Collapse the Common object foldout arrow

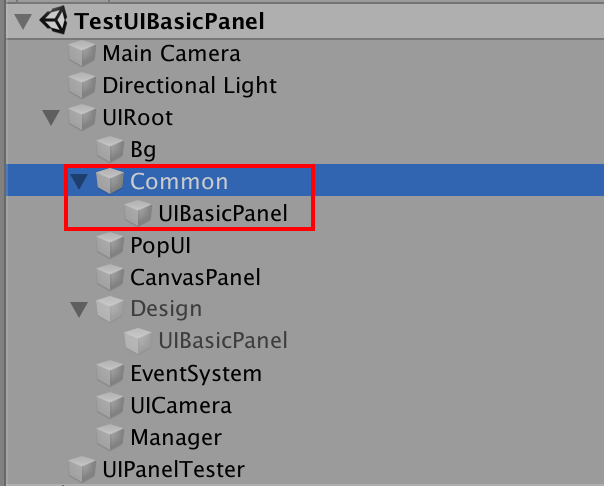click(x=79, y=182)
